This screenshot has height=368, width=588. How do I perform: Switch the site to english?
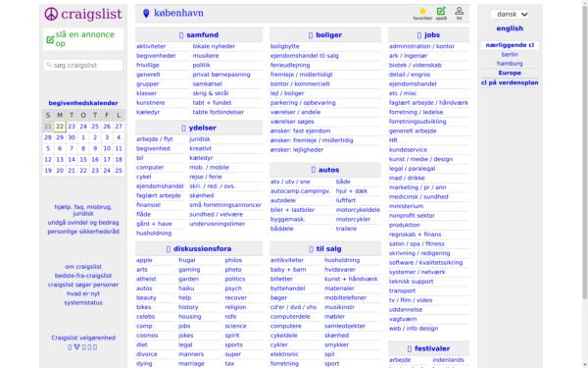510,28
